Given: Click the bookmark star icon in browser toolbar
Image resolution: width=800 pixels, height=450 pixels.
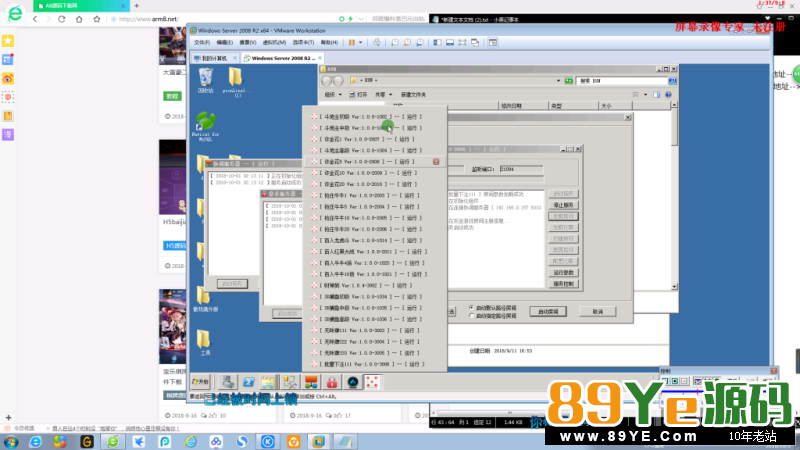Looking at the screenshot, I should [96, 19].
